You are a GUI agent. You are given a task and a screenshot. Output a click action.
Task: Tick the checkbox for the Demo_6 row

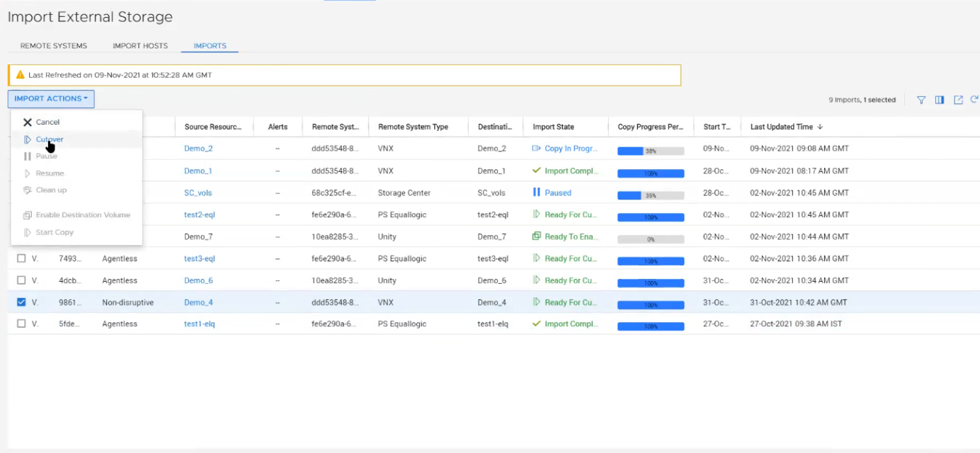tap(21, 280)
